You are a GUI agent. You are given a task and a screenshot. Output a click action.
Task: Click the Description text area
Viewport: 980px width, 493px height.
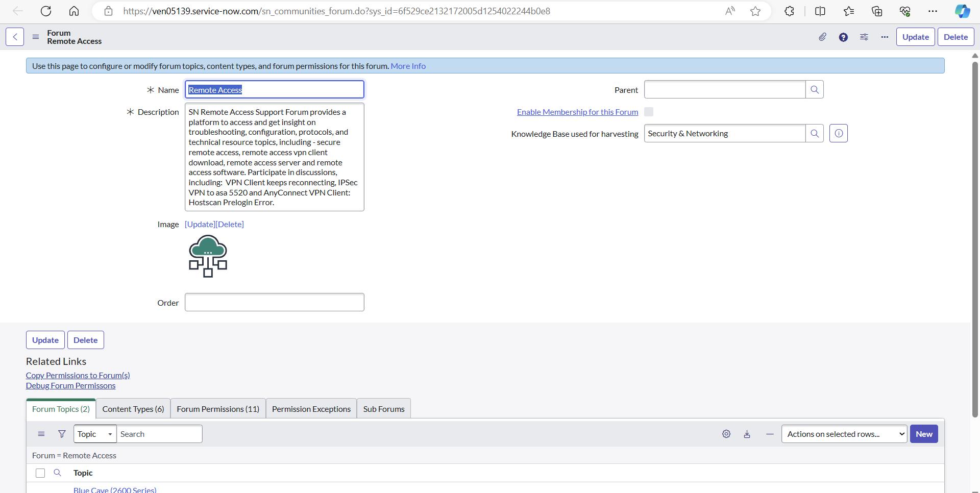(x=275, y=157)
